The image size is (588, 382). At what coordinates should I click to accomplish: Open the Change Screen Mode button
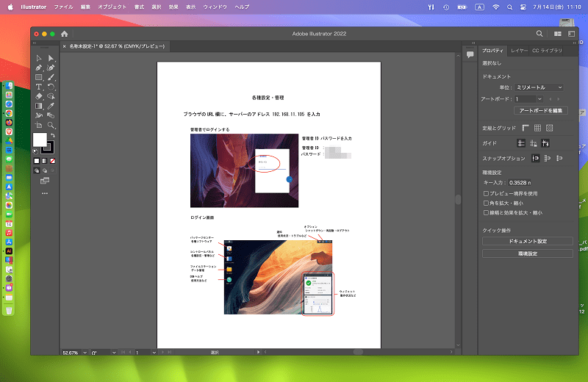pyautogui.click(x=45, y=181)
